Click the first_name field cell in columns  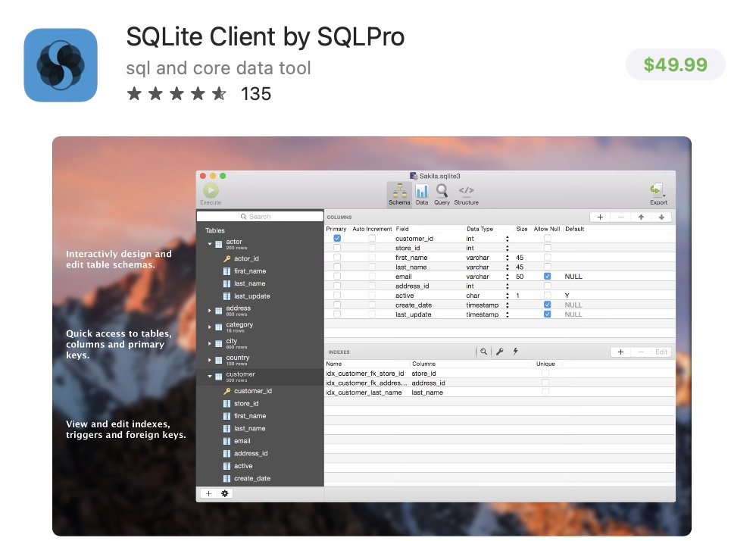click(x=411, y=258)
